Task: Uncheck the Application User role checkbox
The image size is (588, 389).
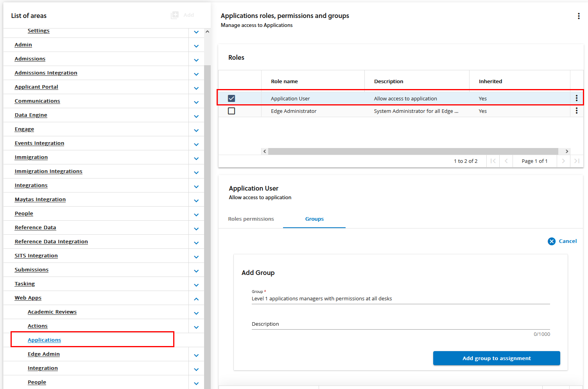Action: pos(231,98)
